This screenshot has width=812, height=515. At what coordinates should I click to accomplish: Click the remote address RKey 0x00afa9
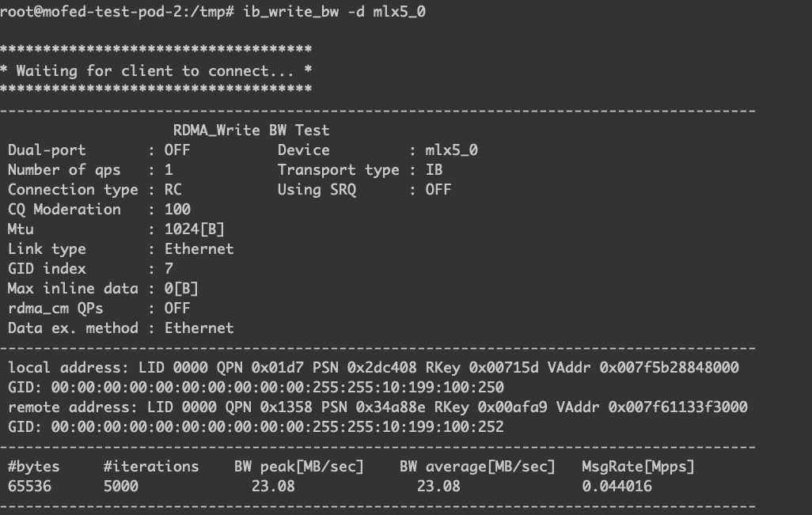pos(522,407)
